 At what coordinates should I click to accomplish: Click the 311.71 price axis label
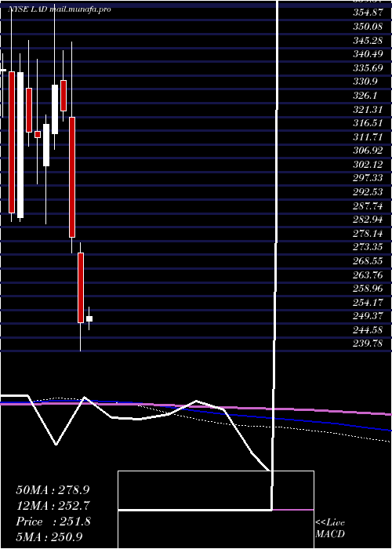(x=367, y=137)
